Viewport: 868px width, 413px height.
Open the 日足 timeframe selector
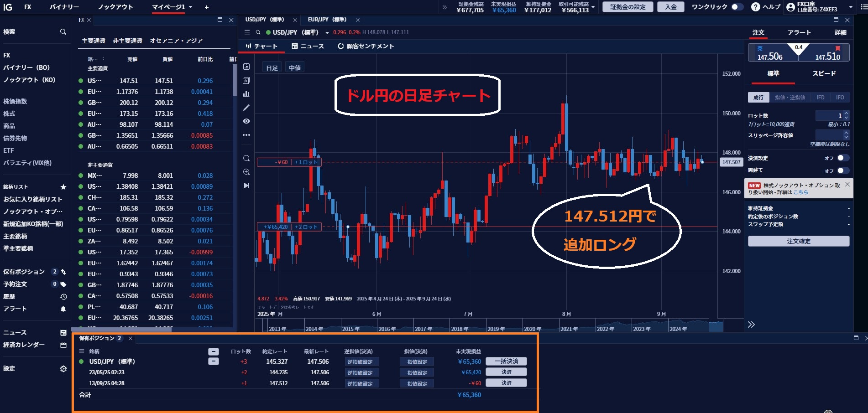point(272,68)
